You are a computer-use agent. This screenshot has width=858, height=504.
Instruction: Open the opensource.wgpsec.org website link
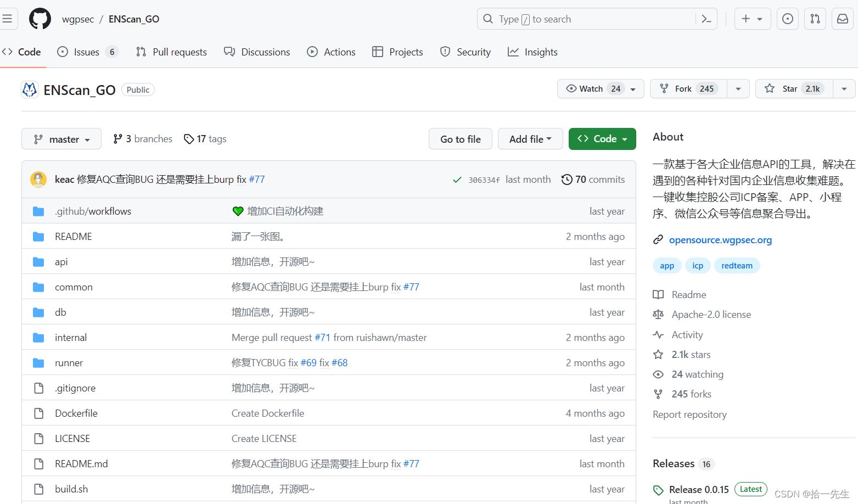(x=720, y=240)
